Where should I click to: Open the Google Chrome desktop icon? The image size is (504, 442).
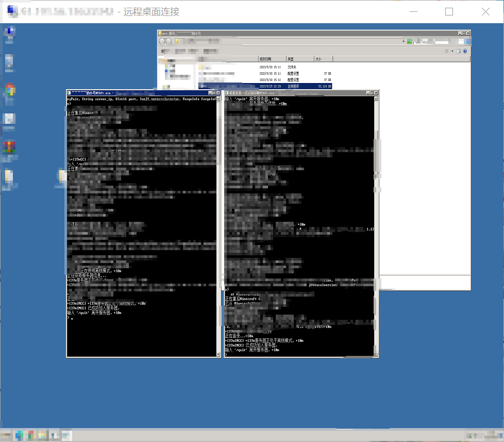coord(9,90)
